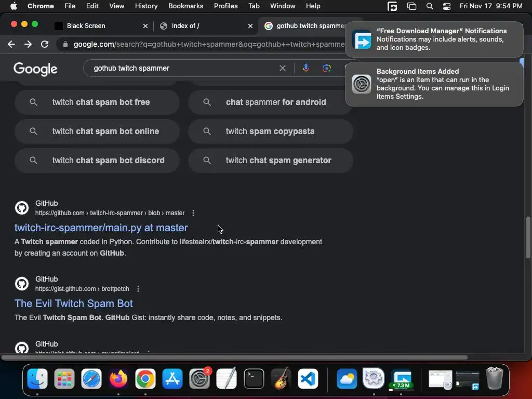Open the Bookmarks menu in the menu bar

tap(185, 6)
